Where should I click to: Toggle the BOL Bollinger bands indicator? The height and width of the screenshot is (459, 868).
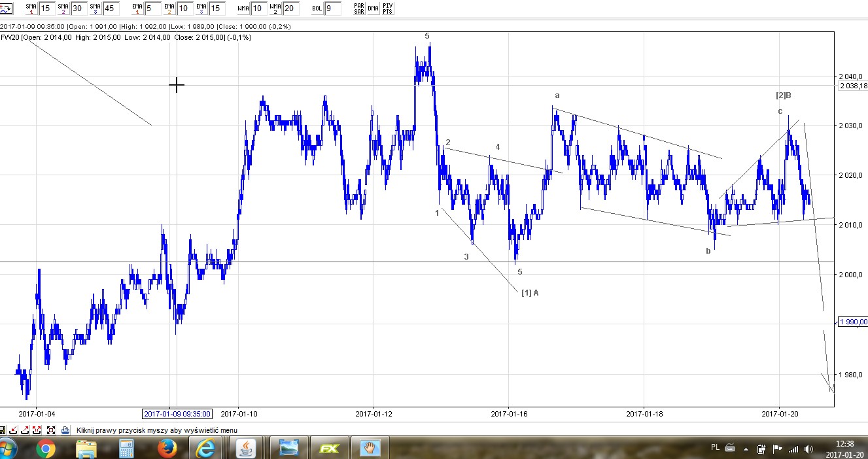click(317, 8)
